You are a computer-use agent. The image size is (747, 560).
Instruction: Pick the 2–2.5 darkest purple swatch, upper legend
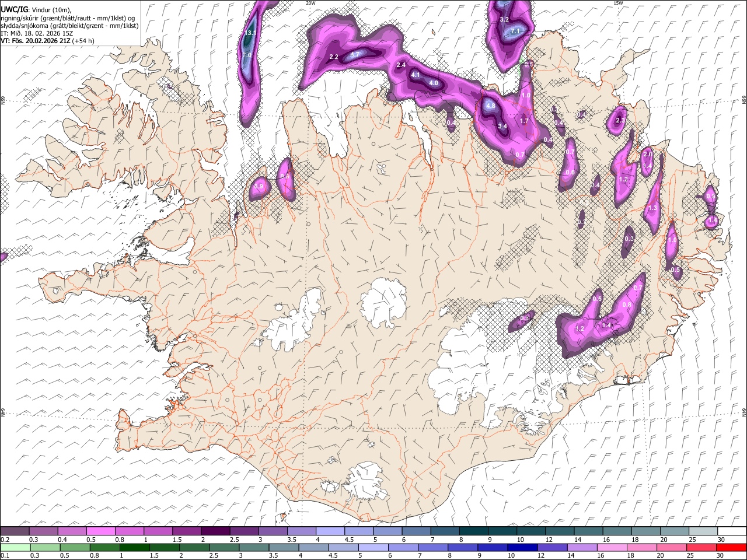(x=215, y=531)
